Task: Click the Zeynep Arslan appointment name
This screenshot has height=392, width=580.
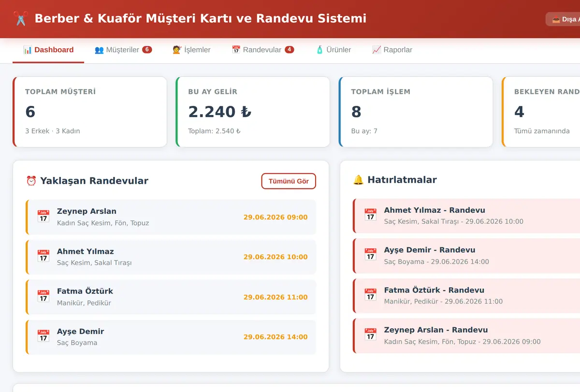Action: click(87, 211)
